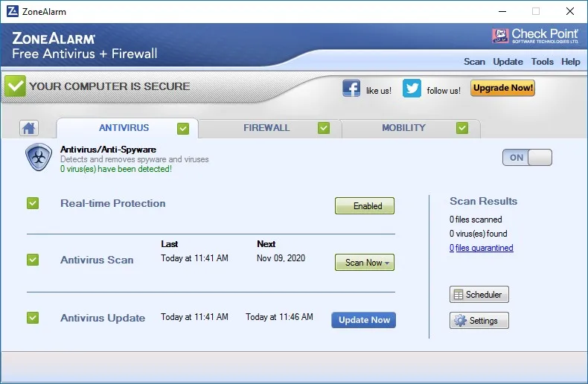The height and width of the screenshot is (384, 588).
Task: Open the Tools menu
Action: pyautogui.click(x=542, y=62)
